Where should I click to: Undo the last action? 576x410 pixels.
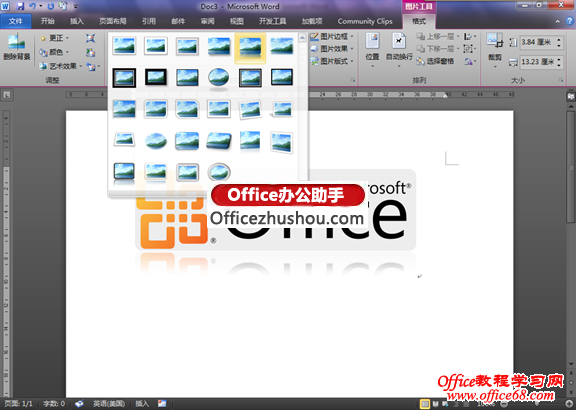(x=33, y=6)
